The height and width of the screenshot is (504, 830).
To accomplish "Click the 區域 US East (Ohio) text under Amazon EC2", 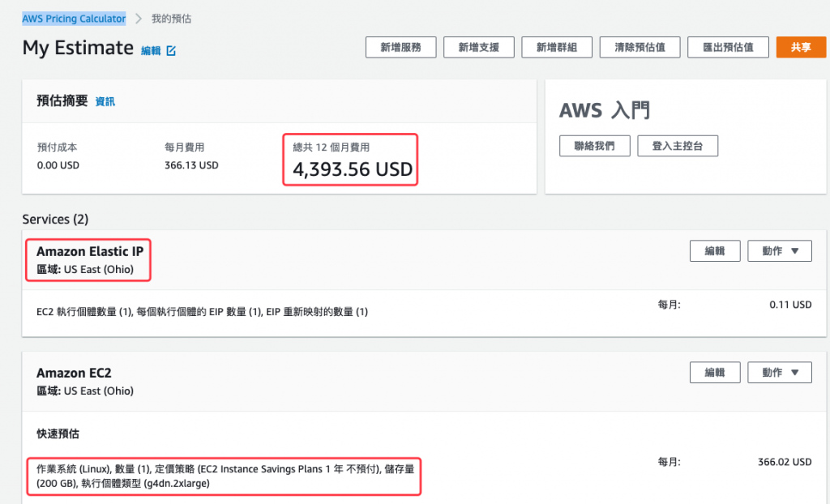I will (84, 391).
